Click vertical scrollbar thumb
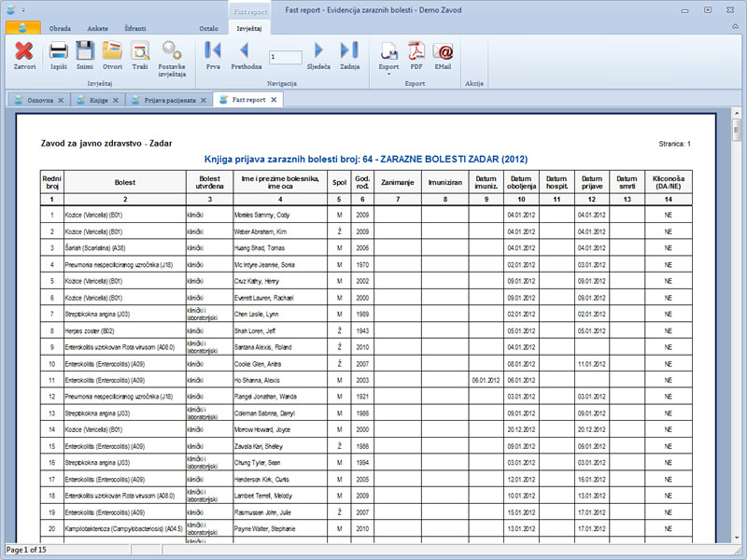The width and height of the screenshot is (747, 560). (737, 130)
